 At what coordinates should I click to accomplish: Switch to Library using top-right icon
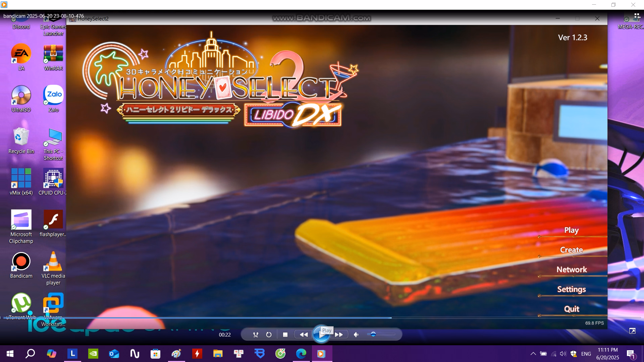tap(637, 16)
